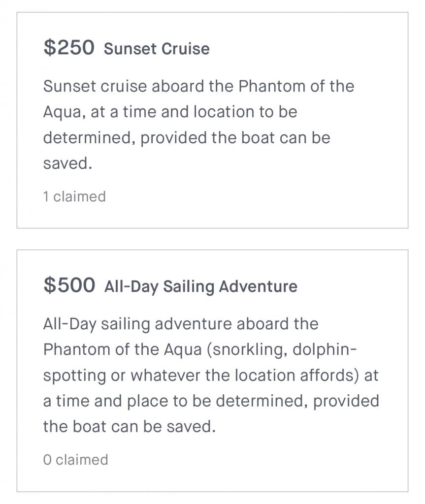The image size is (425, 504).
Task: Click the "Sunset Cruise" bold title
Action: (157, 49)
